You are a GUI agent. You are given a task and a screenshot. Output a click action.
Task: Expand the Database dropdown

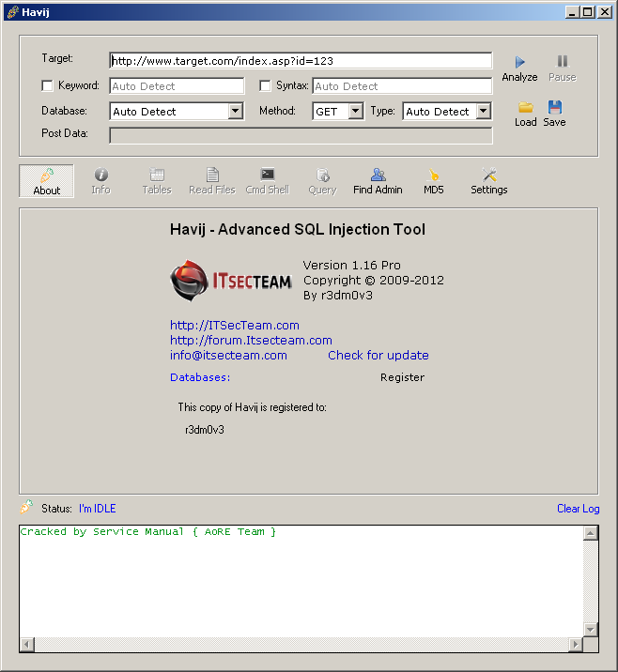click(235, 112)
